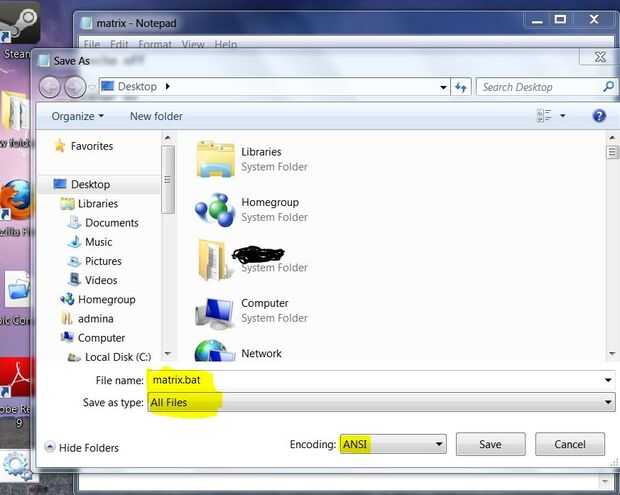
Task: Open the view options dropdown arrow
Action: (563, 116)
